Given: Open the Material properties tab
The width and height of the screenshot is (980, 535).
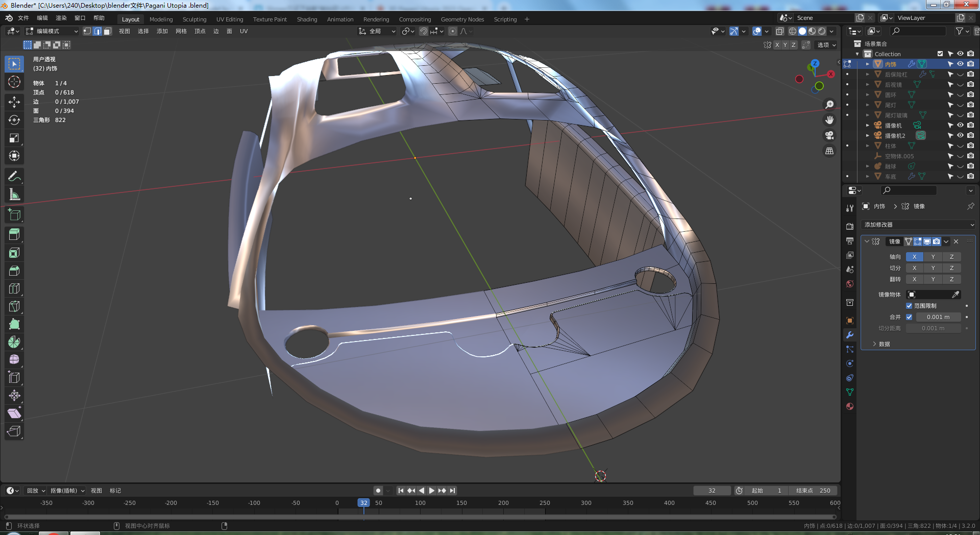Looking at the screenshot, I should (850, 406).
